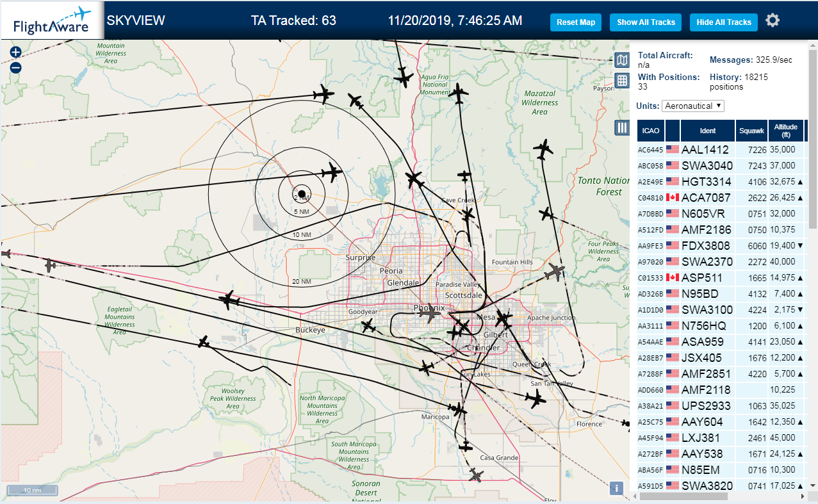This screenshot has height=504, width=818.
Task: Click altitude value 45,000
Action: coord(782,438)
